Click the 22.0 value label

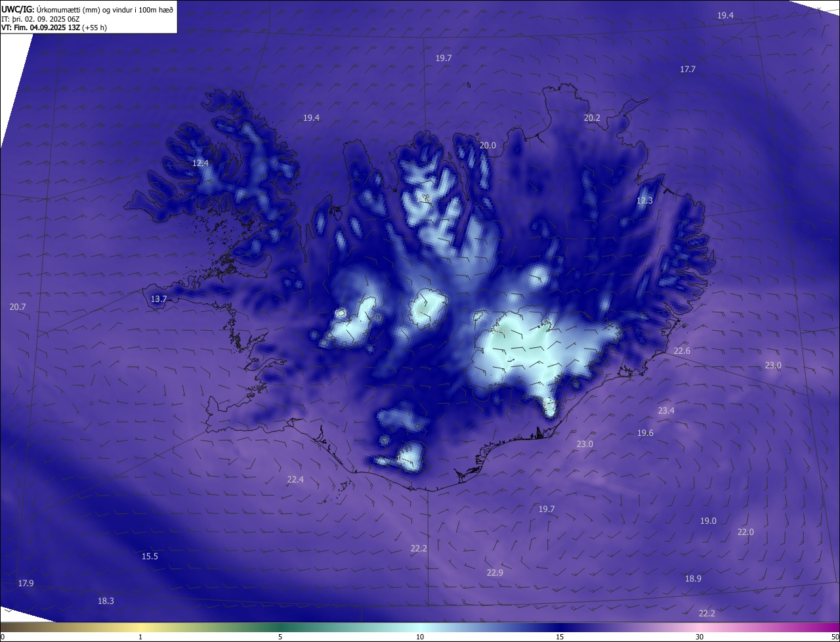(745, 532)
